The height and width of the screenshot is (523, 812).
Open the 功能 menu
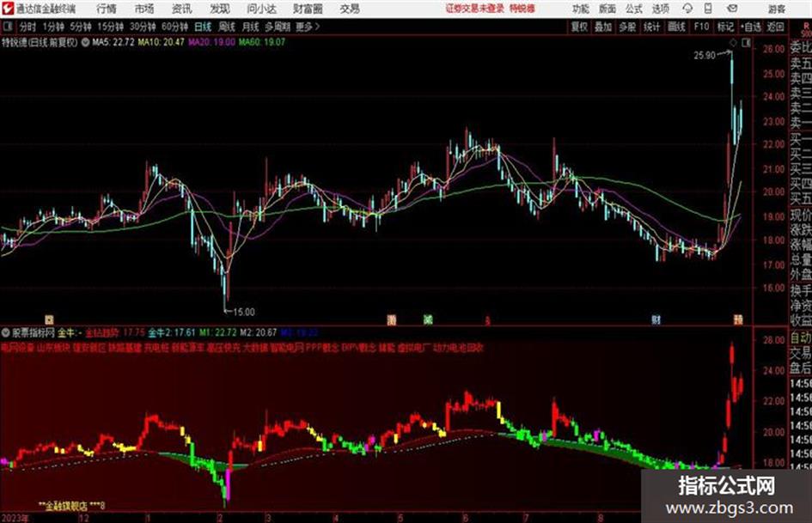coord(581,9)
